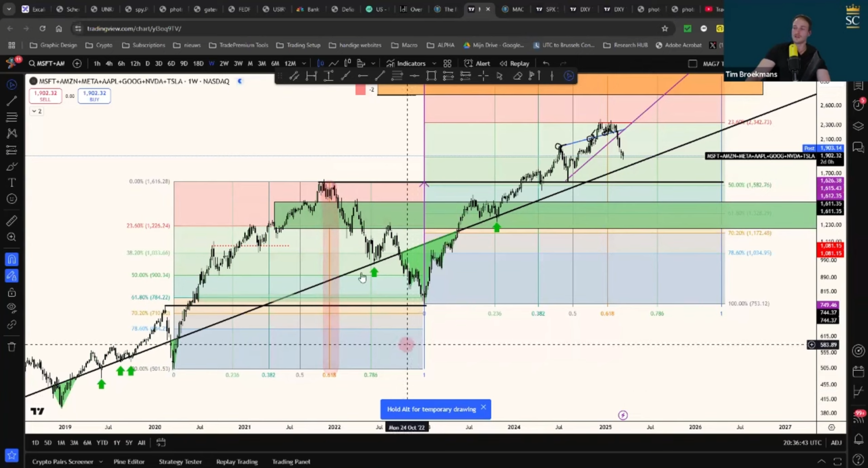Open the Fibonacci retracement tools group
868x468 pixels.
coord(11,117)
